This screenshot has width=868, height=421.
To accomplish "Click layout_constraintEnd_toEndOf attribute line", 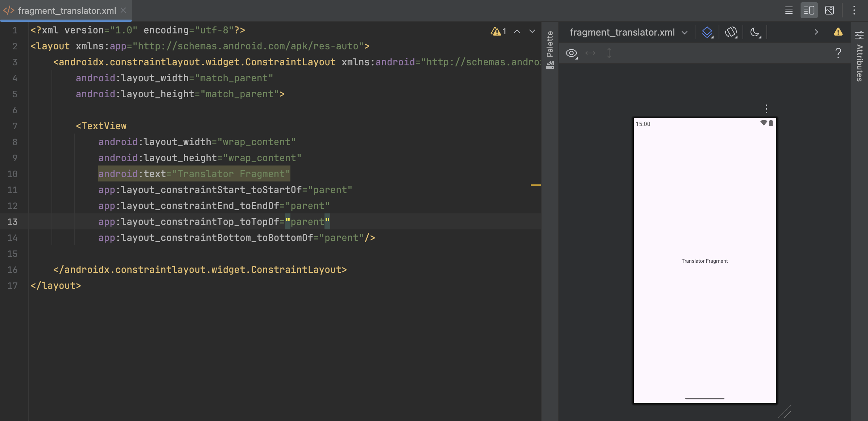I will [x=214, y=206].
